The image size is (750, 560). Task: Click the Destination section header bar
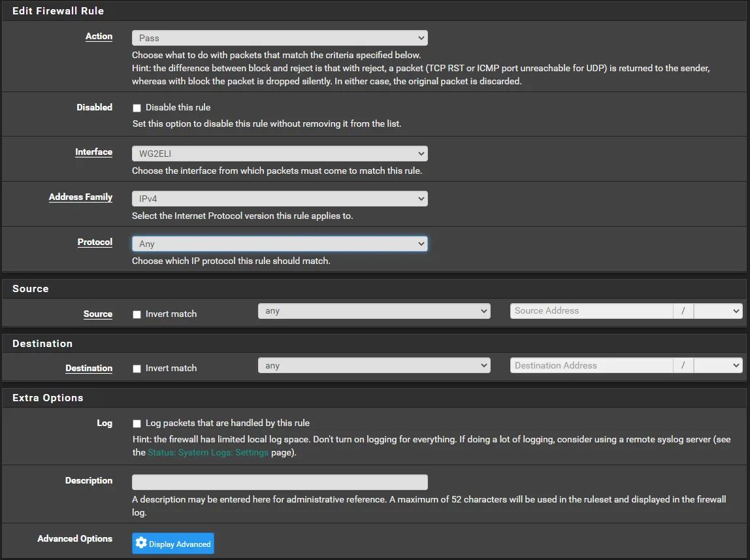click(x=374, y=343)
